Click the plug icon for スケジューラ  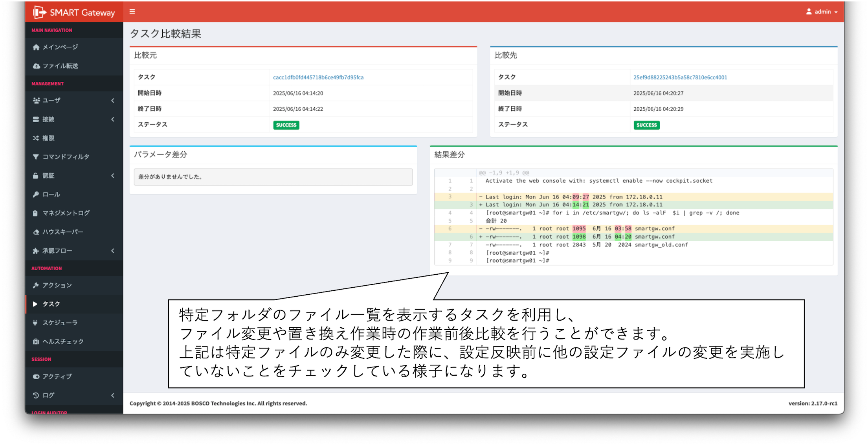tap(35, 323)
